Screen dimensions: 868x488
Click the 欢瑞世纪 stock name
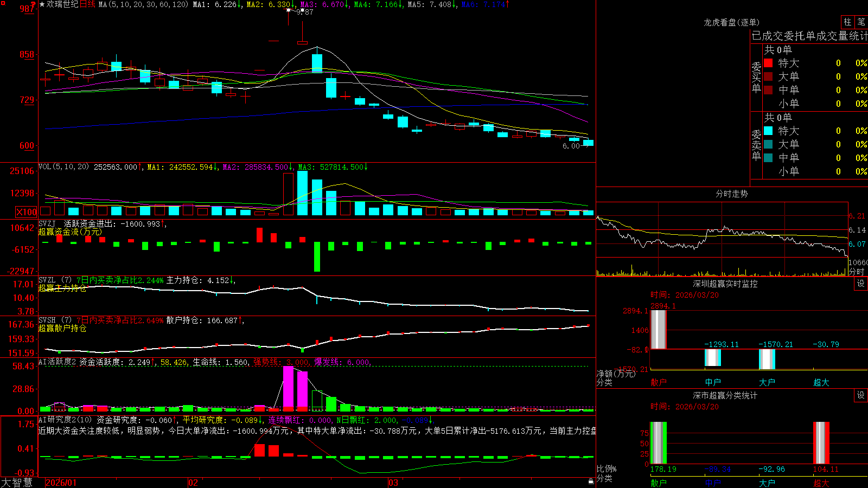click(x=62, y=4)
